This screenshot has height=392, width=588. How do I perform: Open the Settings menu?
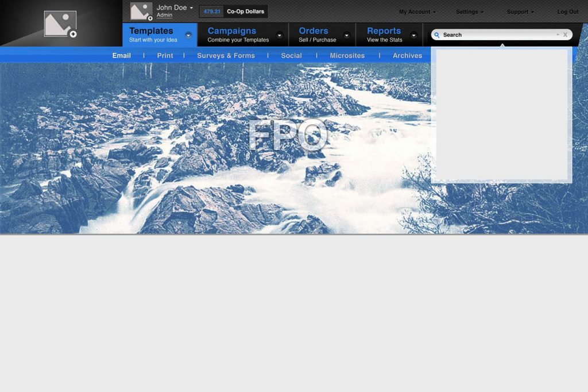[x=470, y=12]
